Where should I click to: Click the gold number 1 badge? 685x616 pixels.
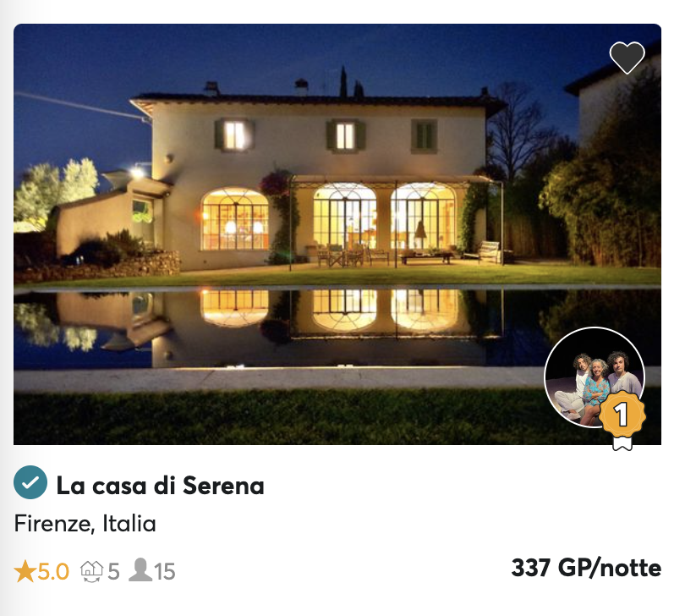pos(622,414)
